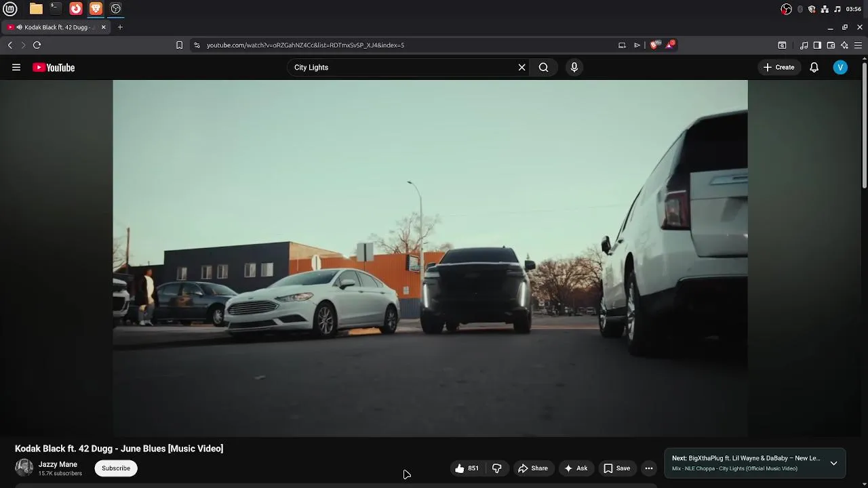Share the video
The width and height of the screenshot is (868, 488).
click(533, 468)
